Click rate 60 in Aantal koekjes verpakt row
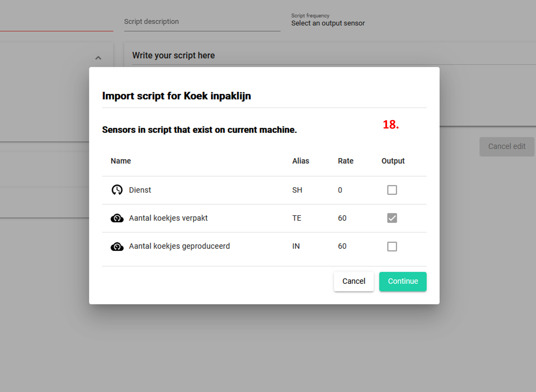 coord(342,218)
